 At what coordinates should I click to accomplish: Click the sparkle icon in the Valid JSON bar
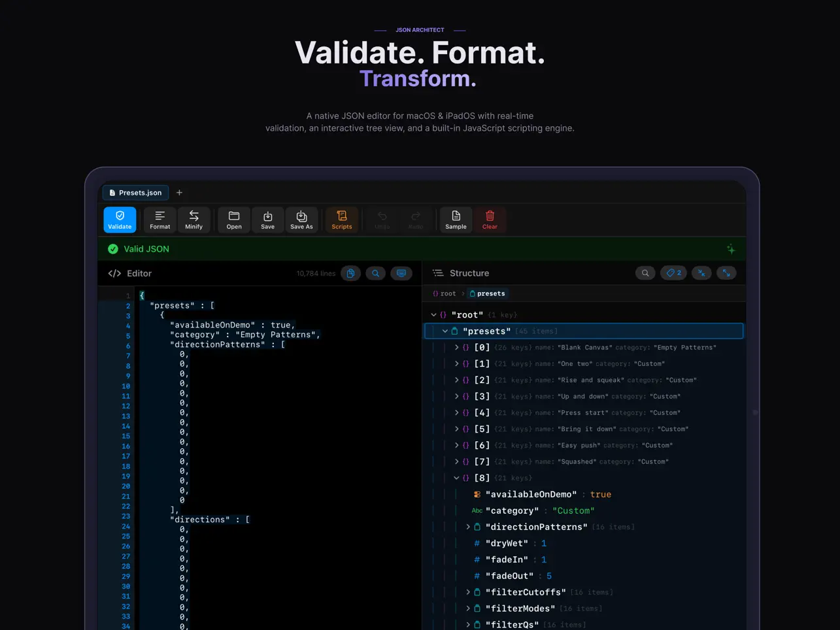(x=731, y=249)
